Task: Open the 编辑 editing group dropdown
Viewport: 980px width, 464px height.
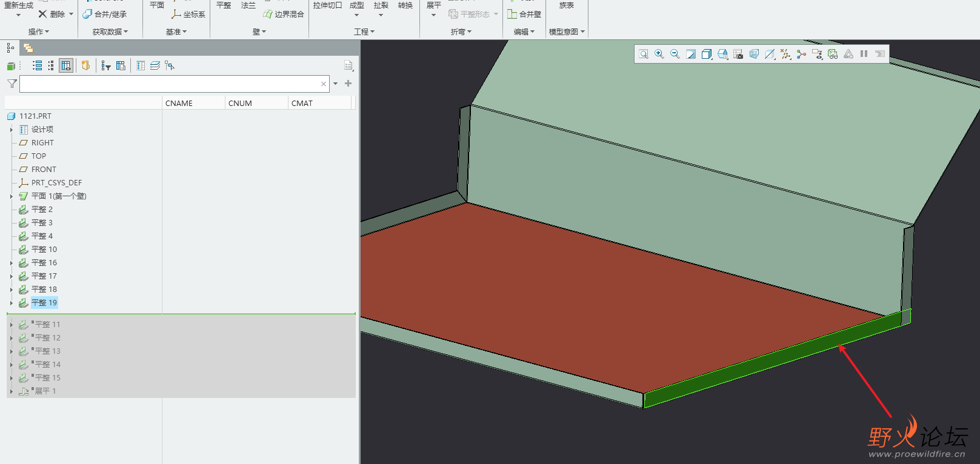Action: [524, 31]
